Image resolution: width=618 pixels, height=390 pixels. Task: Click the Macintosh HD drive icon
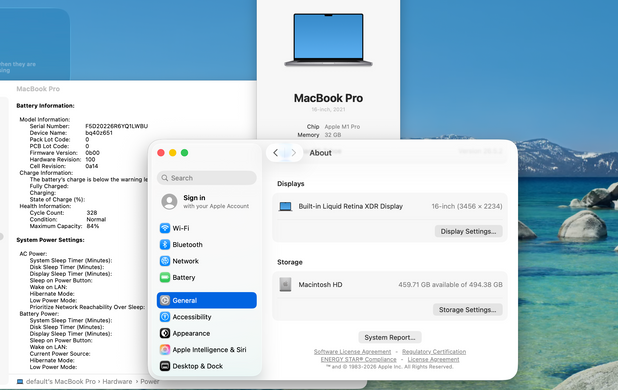285,284
